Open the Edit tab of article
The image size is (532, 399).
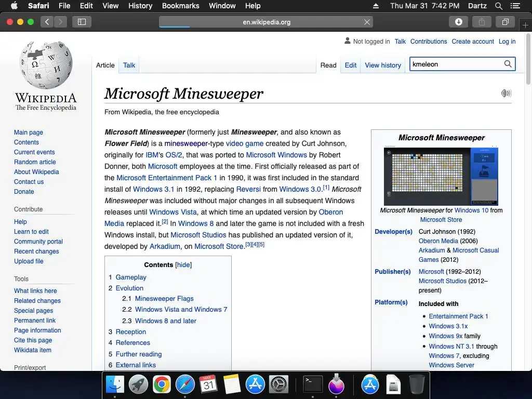click(x=351, y=65)
